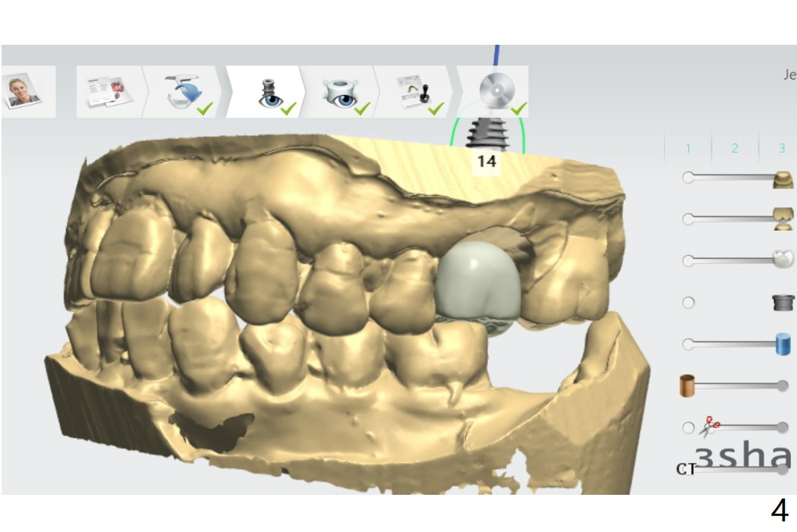Click the upper and lower jaws icon
The width and height of the screenshot is (797, 532).
tap(783, 219)
